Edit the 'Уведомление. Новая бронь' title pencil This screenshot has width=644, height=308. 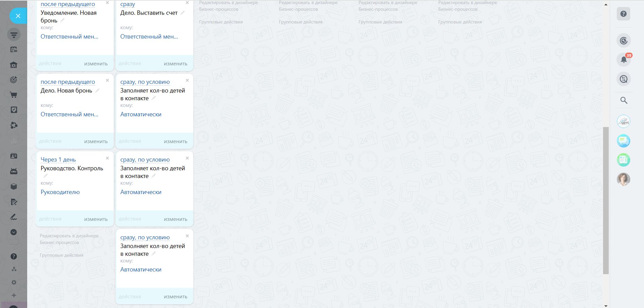[62, 20]
